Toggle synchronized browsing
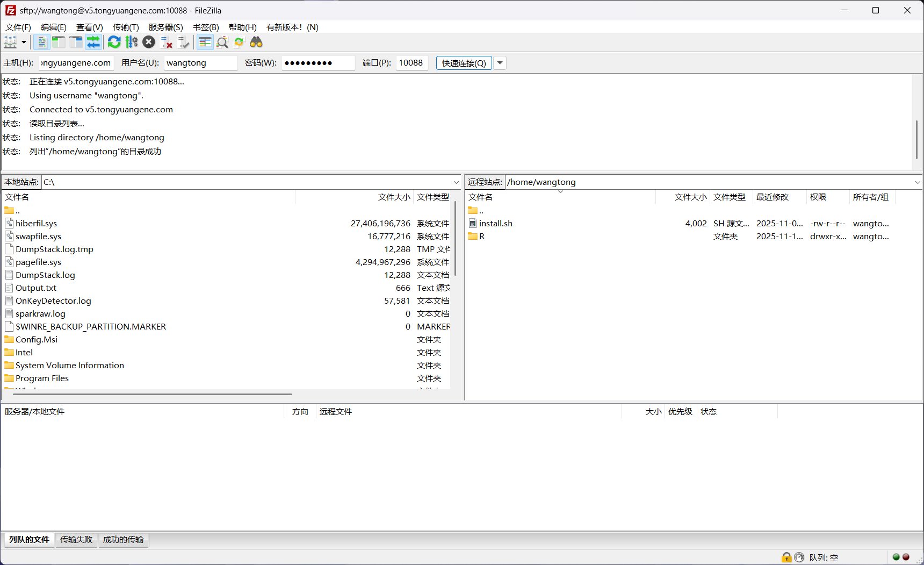 pyautogui.click(x=239, y=42)
